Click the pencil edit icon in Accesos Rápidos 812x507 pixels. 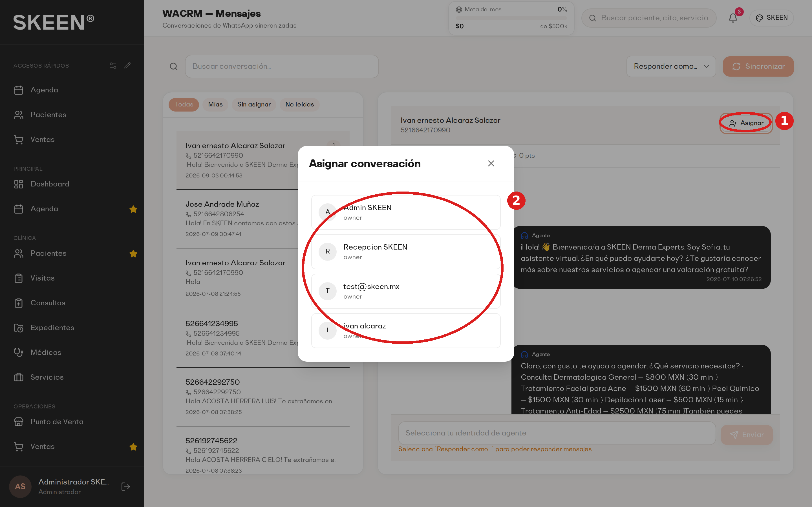[x=127, y=65]
